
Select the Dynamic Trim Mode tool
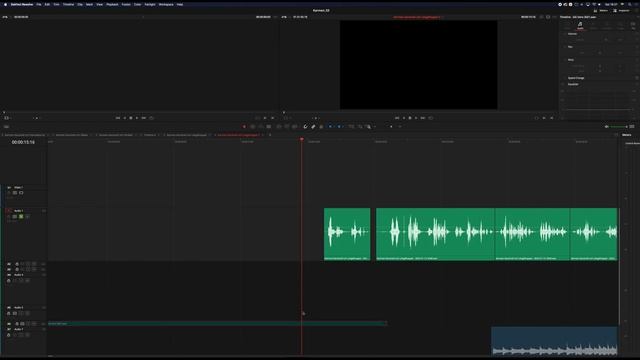[x=260, y=127]
